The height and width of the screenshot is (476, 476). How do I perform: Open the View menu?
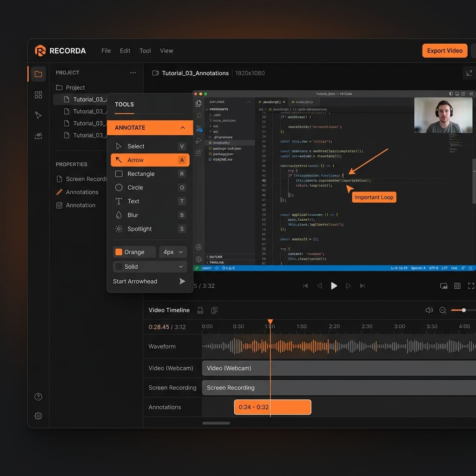click(x=166, y=51)
